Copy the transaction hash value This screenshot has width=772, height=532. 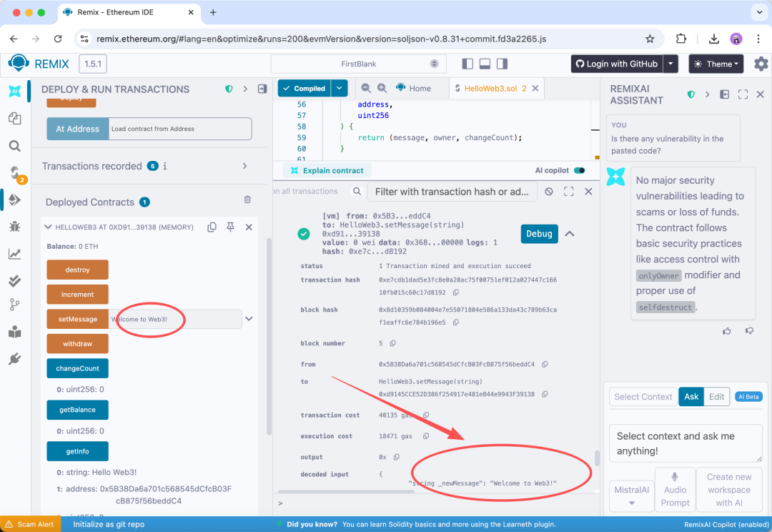click(x=456, y=292)
